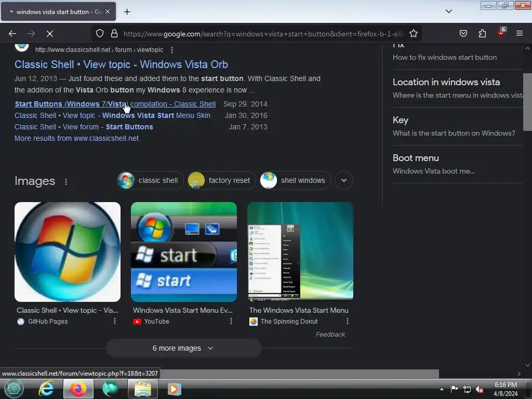Open green bird app on taskbar

[110, 389]
